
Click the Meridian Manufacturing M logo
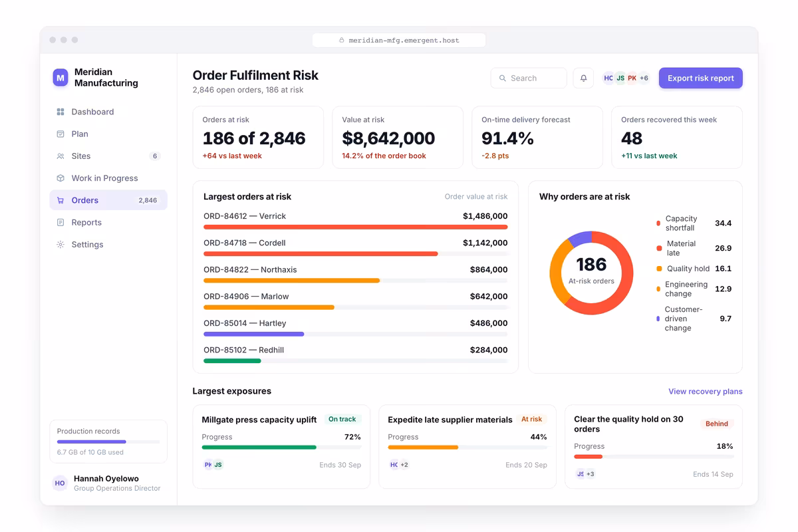(61, 78)
